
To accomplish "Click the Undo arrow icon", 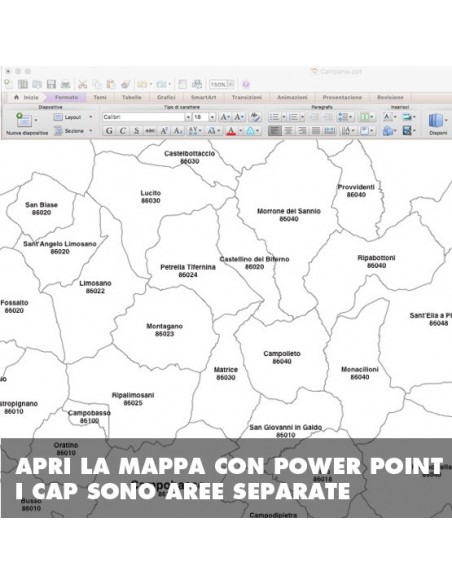I will [x=142, y=84].
